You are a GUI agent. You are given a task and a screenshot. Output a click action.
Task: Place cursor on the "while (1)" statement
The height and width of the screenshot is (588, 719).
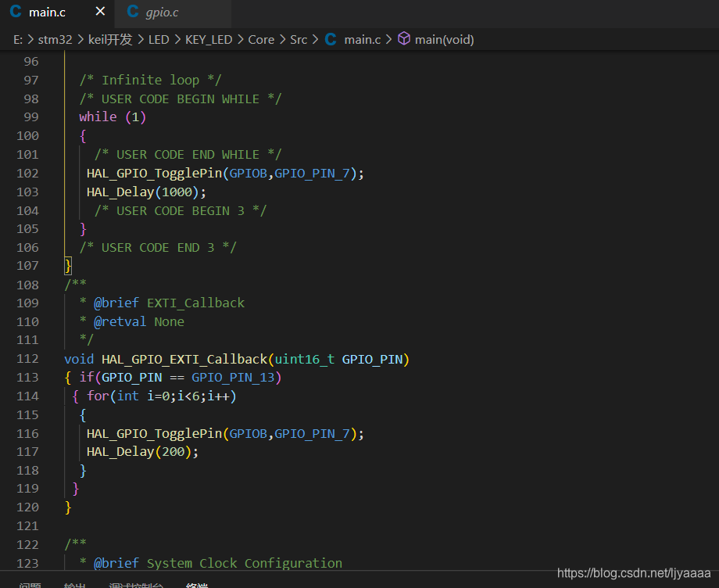tap(113, 117)
